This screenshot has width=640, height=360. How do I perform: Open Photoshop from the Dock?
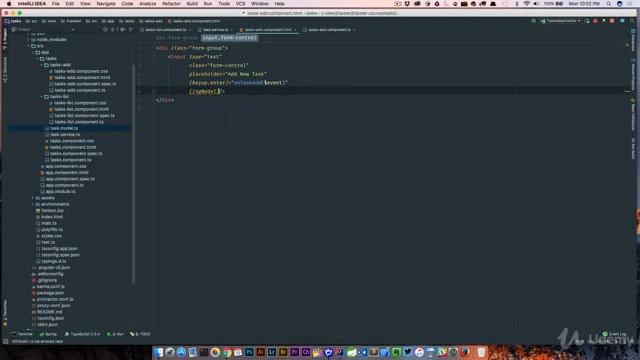(249, 352)
